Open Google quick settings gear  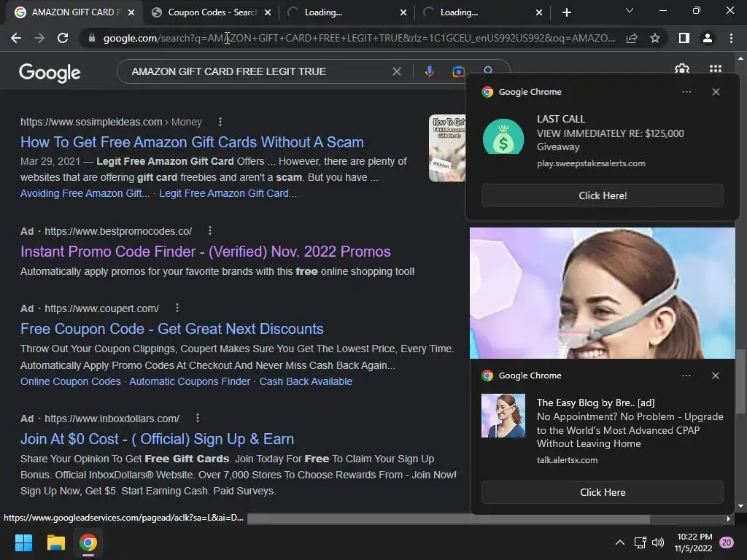(x=682, y=69)
